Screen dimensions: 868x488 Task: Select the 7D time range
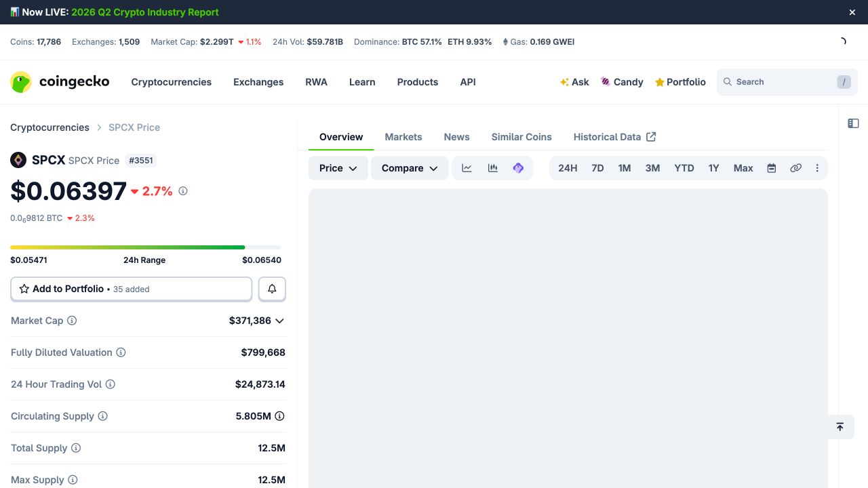click(597, 168)
